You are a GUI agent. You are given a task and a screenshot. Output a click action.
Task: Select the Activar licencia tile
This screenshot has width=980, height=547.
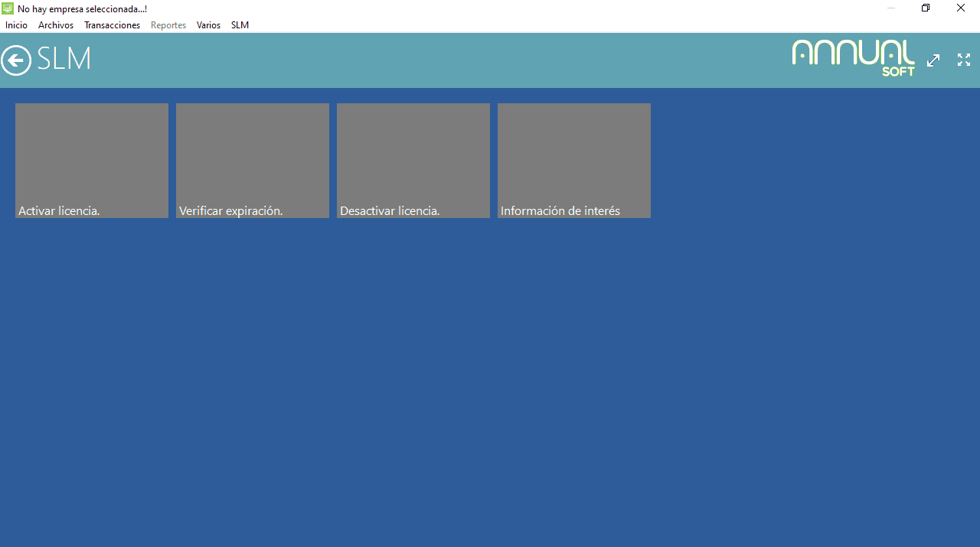pyautogui.click(x=92, y=161)
